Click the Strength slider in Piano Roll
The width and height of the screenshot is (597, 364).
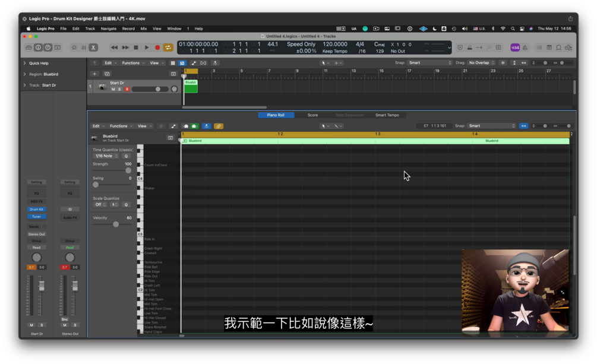(112, 170)
